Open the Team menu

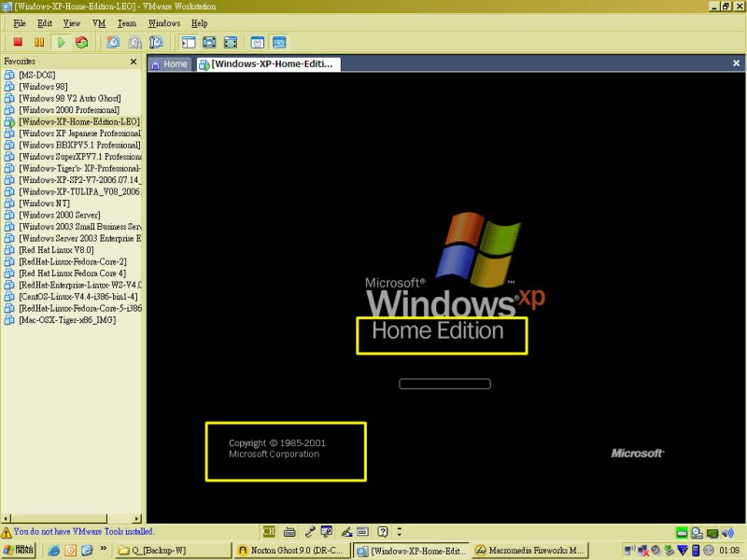(127, 23)
